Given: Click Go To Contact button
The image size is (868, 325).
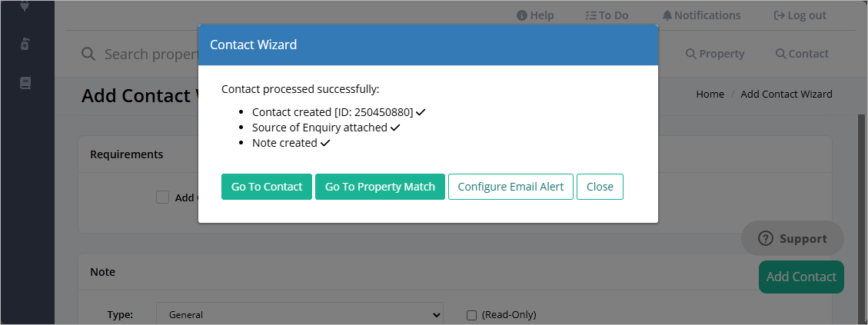Looking at the screenshot, I should point(267,187).
